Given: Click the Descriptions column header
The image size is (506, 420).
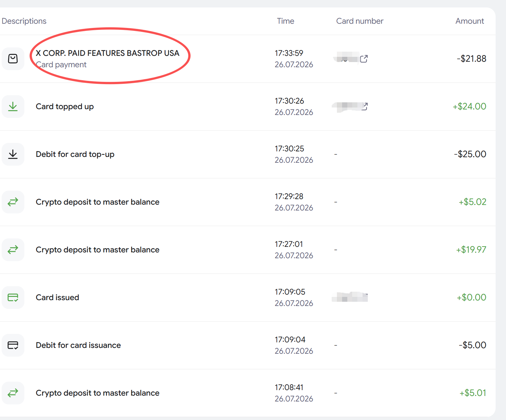Looking at the screenshot, I should point(24,21).
